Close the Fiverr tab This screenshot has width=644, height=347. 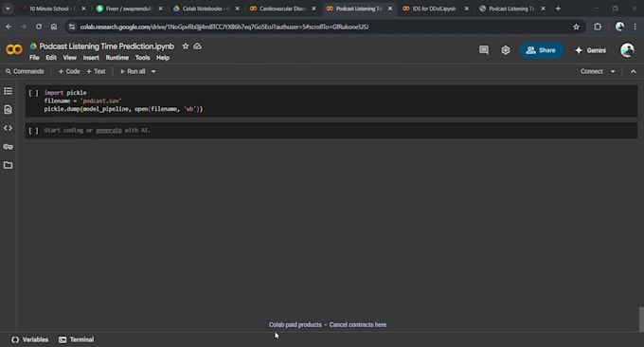160,9
